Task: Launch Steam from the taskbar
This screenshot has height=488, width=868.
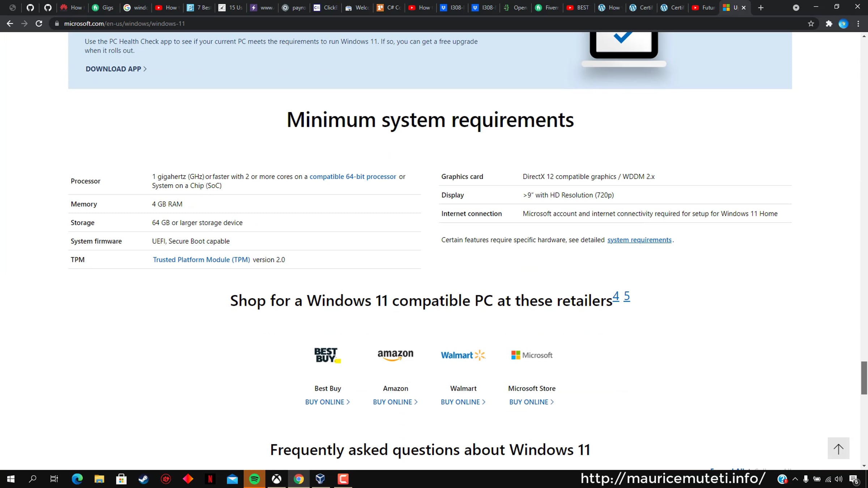Action: [144, 479]
